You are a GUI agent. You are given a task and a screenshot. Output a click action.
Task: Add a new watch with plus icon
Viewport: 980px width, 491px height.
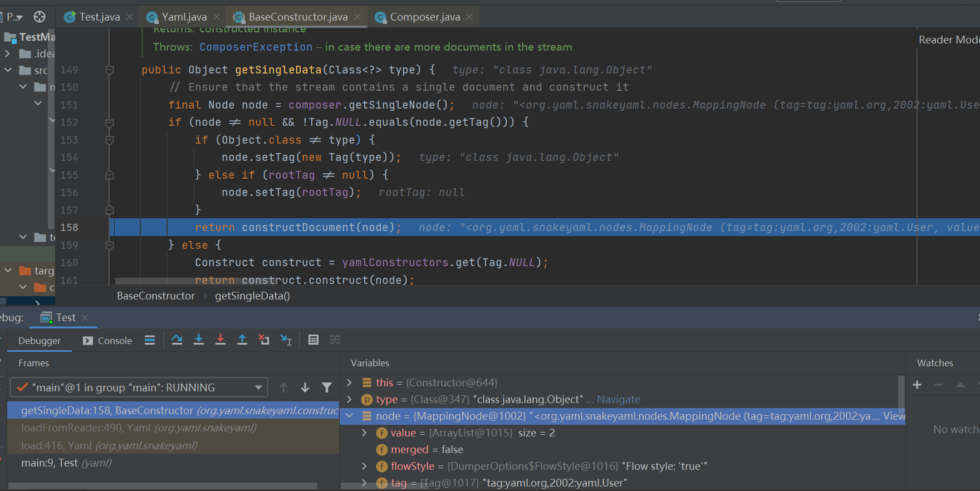[x=917, y=385]
